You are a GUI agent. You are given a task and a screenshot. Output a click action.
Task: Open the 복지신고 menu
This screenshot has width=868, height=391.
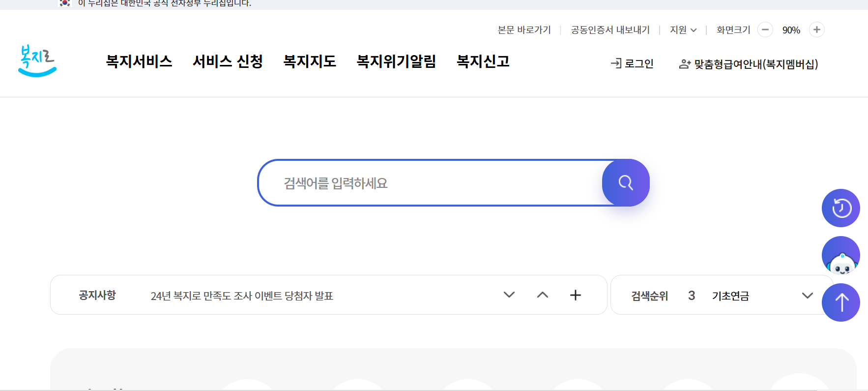pyautogui.click(x=483, y=61)
